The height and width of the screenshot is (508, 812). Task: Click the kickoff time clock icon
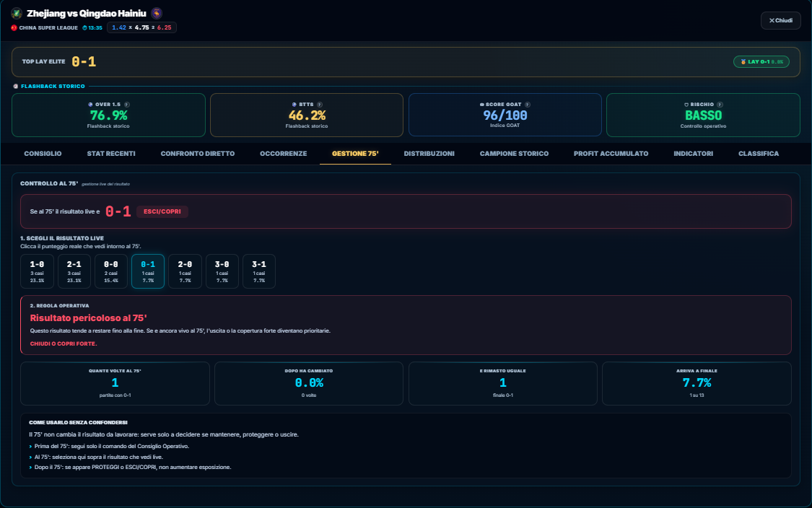pos(85,28)
